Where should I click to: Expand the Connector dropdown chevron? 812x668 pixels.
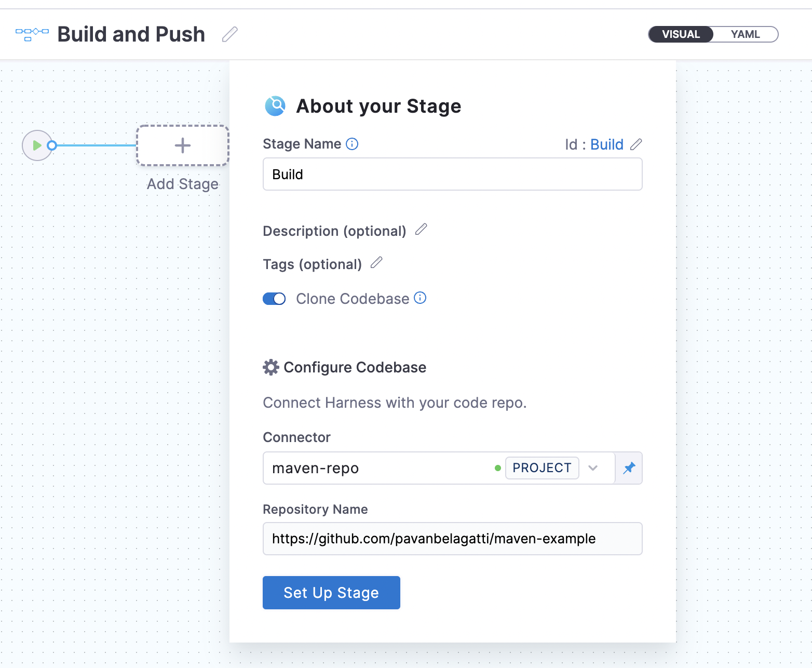pyautogui.click(x=593, y=468)
